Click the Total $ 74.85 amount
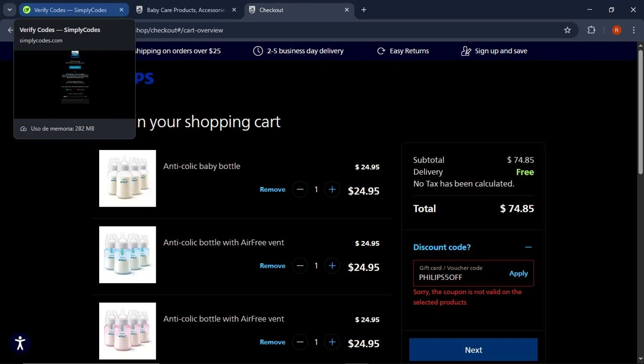Viewport: 644px width, 364px height. (517, 208)
